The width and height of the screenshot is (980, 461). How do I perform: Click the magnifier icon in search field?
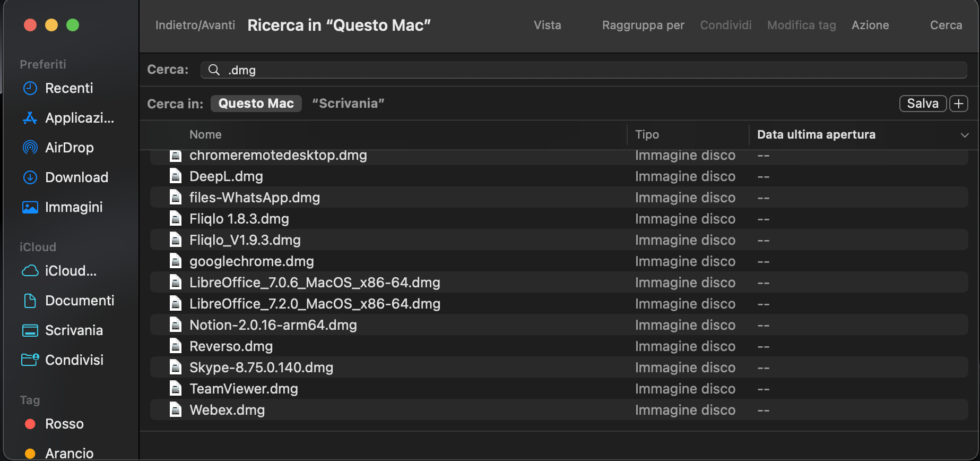tap(214, 70)
